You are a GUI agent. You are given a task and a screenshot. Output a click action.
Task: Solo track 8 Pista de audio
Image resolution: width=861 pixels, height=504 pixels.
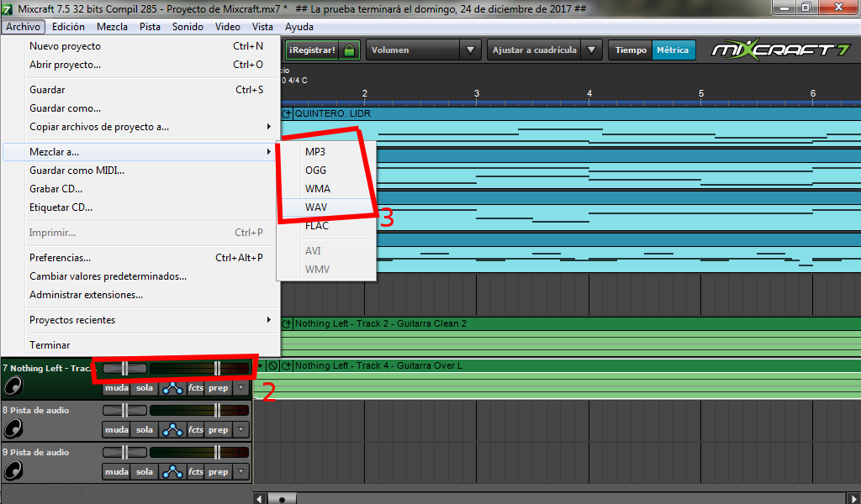145,430
